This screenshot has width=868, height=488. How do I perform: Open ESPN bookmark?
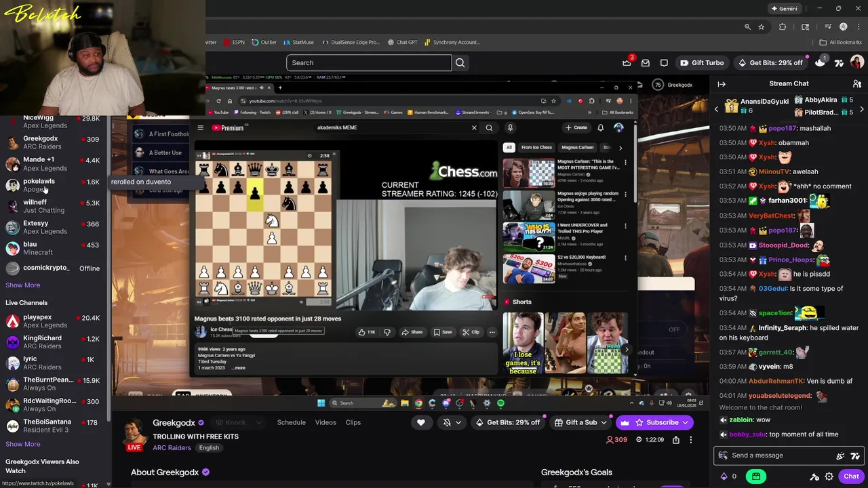point(233,42)
